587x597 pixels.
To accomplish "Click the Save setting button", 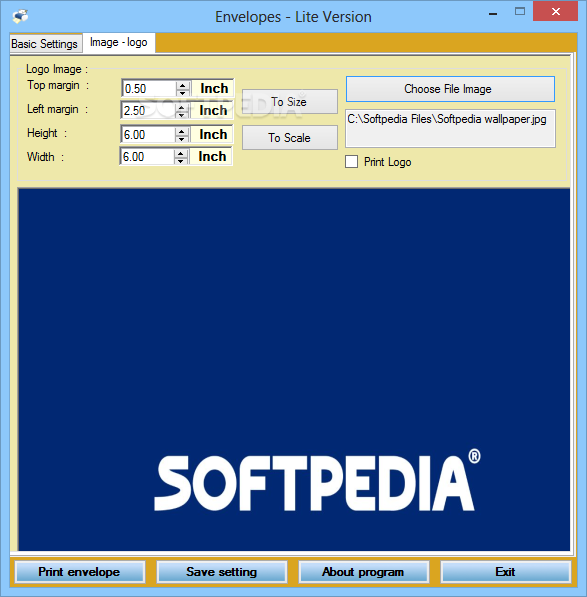I will coord(222,572).
